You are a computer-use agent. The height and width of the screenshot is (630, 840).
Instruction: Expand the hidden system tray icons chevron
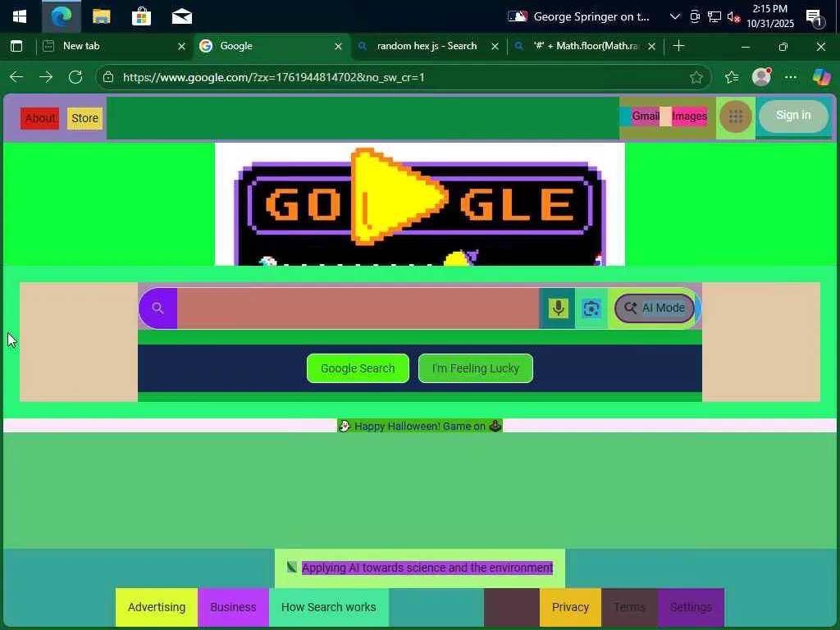[675, 16]
